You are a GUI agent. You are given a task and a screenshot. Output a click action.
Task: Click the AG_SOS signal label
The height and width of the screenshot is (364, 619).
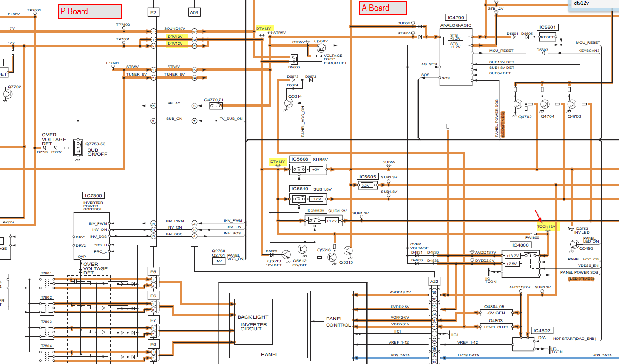429,65
